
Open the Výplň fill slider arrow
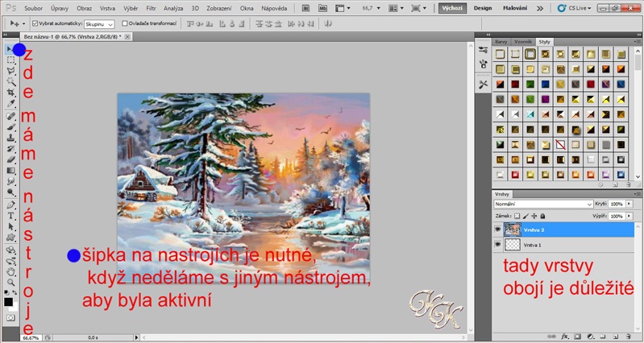(x=629, y=216)
